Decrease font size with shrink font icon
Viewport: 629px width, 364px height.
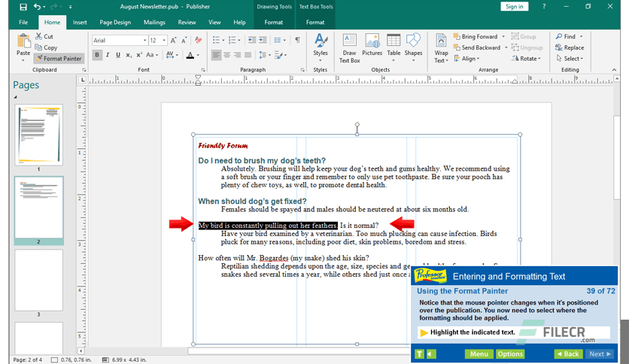tap(184, 40)
